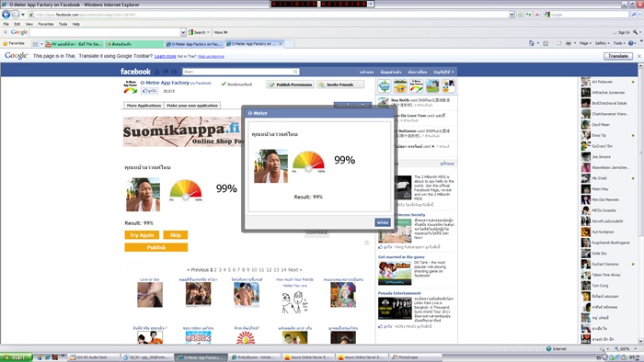The width and height of the screenshot is (644, 362).
Task: Click the Windows Start button
Action: [16, 357]
